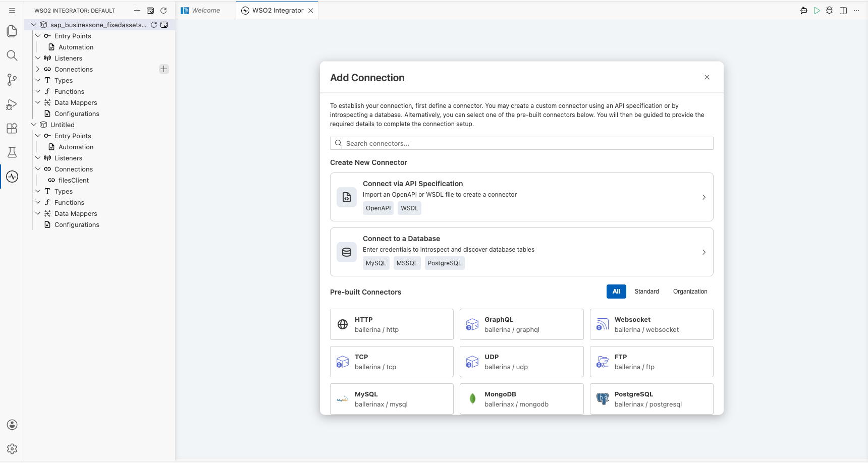The image size is (868, 463).
Task: Collapse Types under sap_businessone project
Action: [38, 80]
